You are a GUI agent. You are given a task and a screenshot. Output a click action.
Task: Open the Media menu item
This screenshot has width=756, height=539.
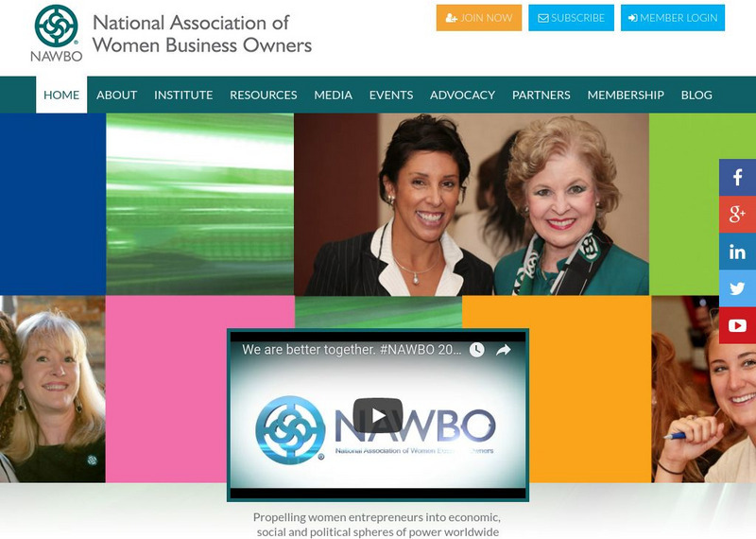click(x=334, y=95)
